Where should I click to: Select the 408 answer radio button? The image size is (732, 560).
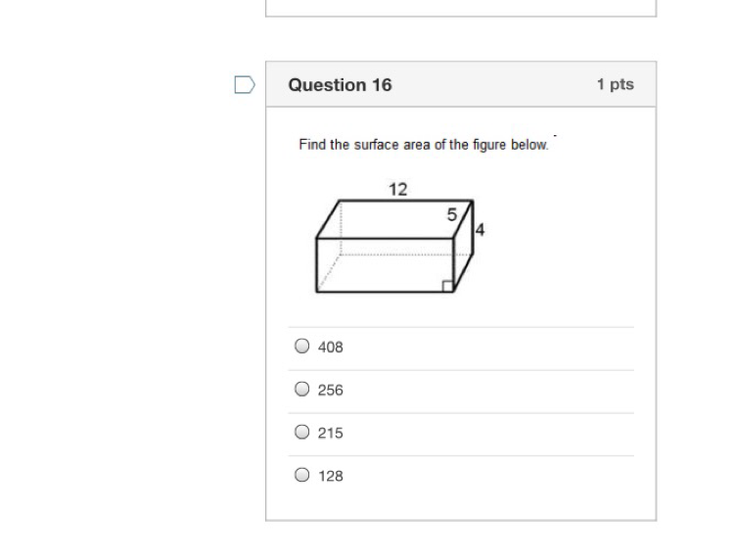point(302,346)
